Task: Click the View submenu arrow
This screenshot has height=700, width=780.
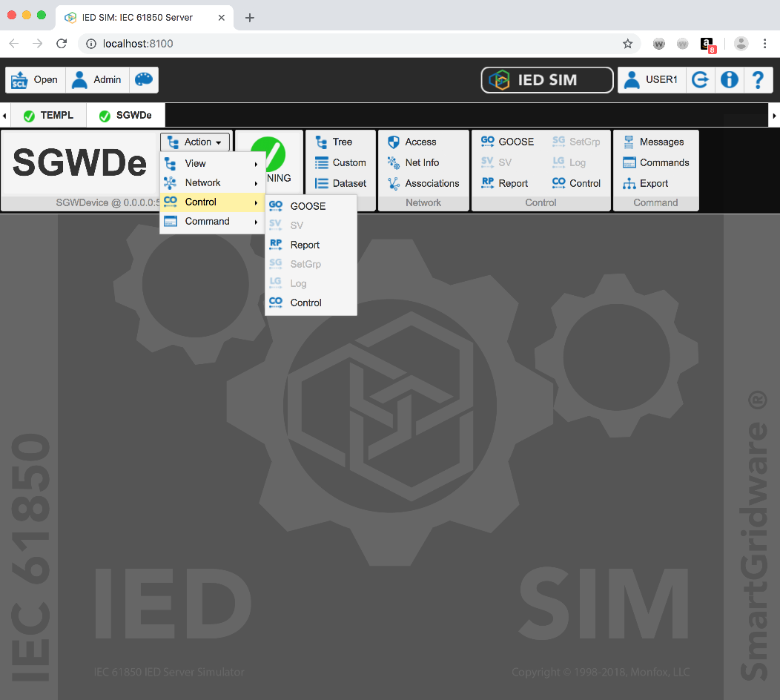Action: click(257, 164)
